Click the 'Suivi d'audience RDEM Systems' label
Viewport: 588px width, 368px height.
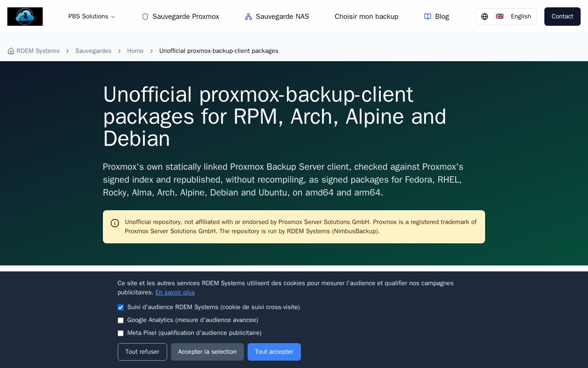click(x=214, y=307)
